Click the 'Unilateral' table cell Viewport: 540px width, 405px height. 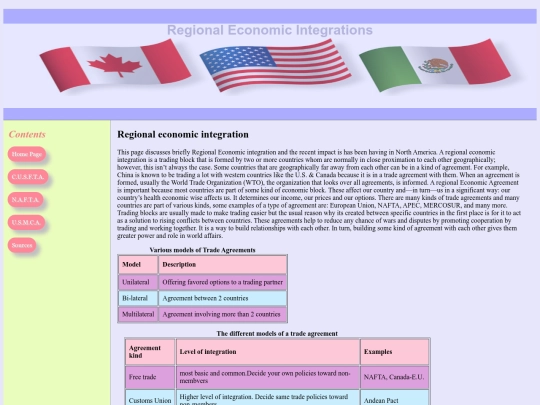tap(138, 282)
